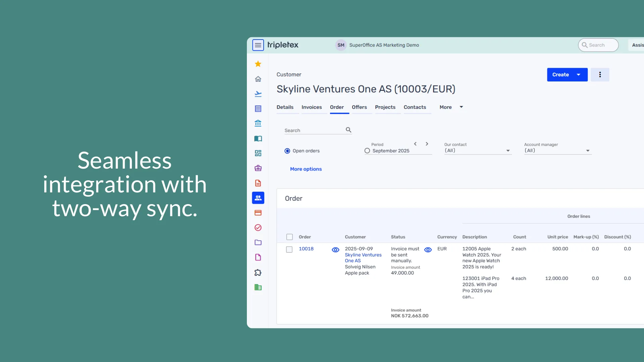Click the yellow star favorites icon
The width and height of the screenshot is (644, 362).
258,64
